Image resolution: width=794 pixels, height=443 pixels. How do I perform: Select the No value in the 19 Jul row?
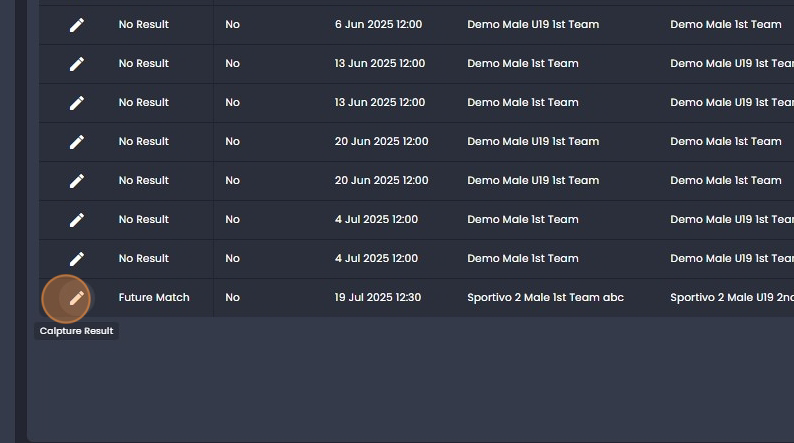click(x=232, y=297)
